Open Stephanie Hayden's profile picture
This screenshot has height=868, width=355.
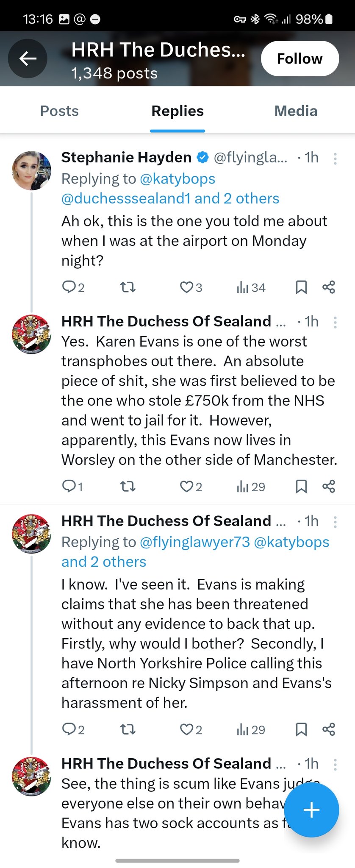tap(31, 170)
